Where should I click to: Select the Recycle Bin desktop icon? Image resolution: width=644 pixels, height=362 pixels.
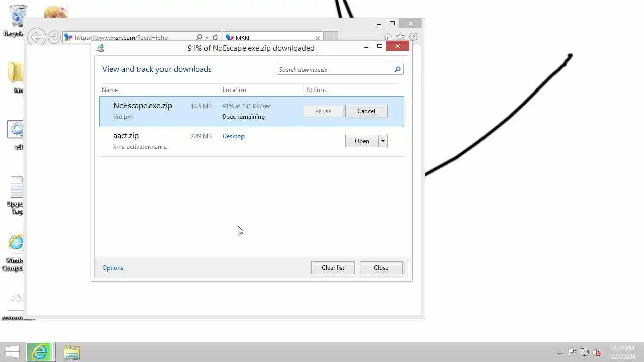click(x=15, y=21)
